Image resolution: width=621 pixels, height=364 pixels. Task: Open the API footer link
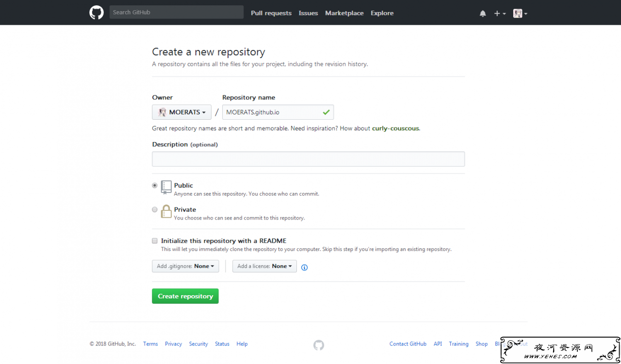(438, 344)
